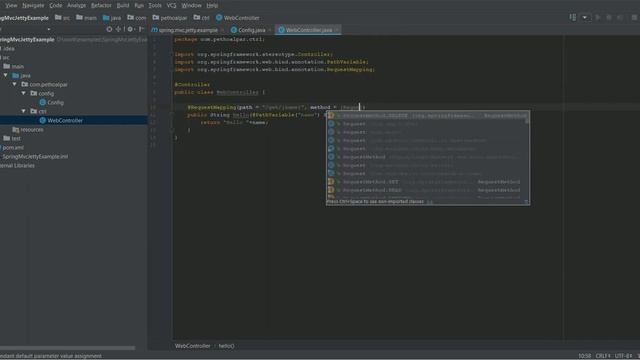Screen dimensions: 640x360
Task: Choose the RequestMethod class completion suggestion
Action: 426,157
